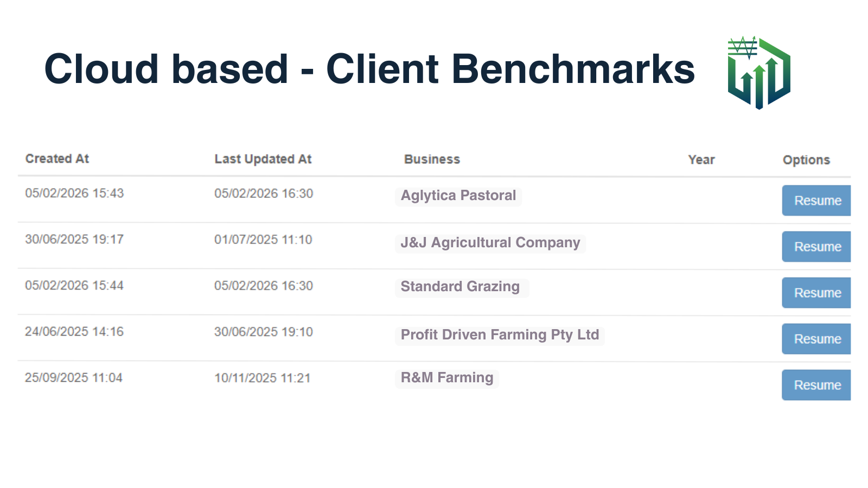Click the Options column header

coord(806,160)
